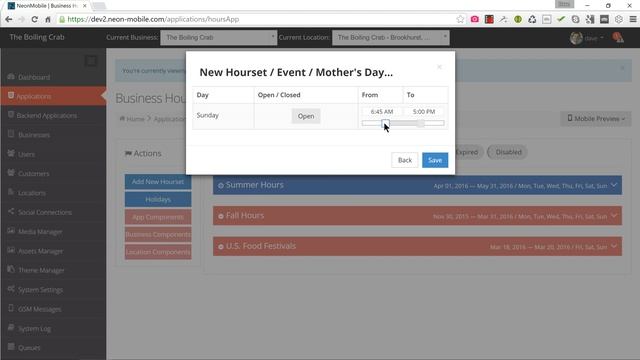
Task: Toggle the Expired filter pill
Action: coord(467,152)
